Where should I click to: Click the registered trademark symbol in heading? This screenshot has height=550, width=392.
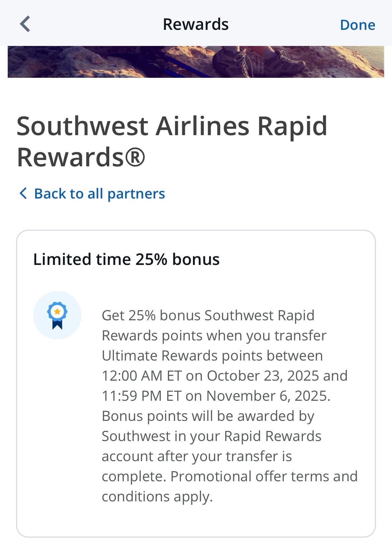tap(135, 157)
